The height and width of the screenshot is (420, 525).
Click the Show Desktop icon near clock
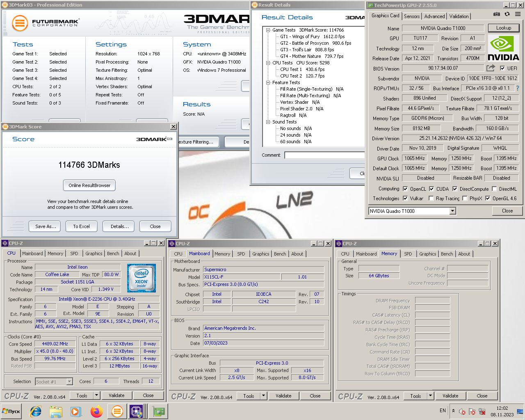point(520,411)
